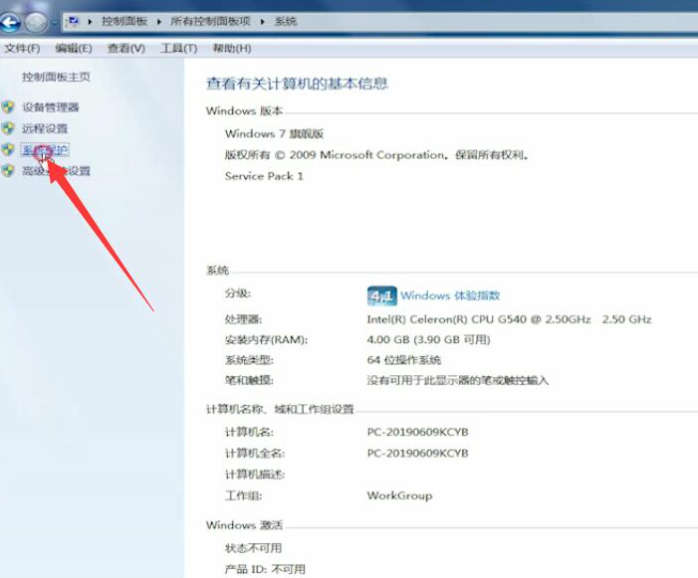Click the Forward navigation arrow button

tap(36, 21)
